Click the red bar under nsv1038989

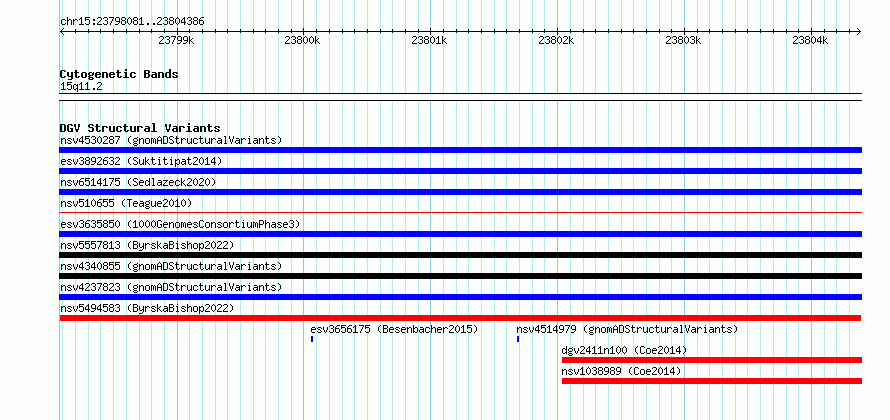click(712, 381)
